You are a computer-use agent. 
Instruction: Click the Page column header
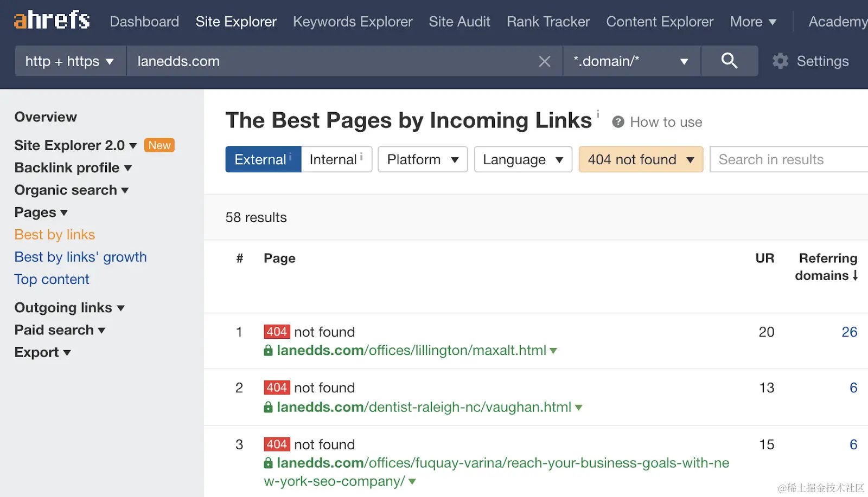pyautogui.click(x=279, y=258)
